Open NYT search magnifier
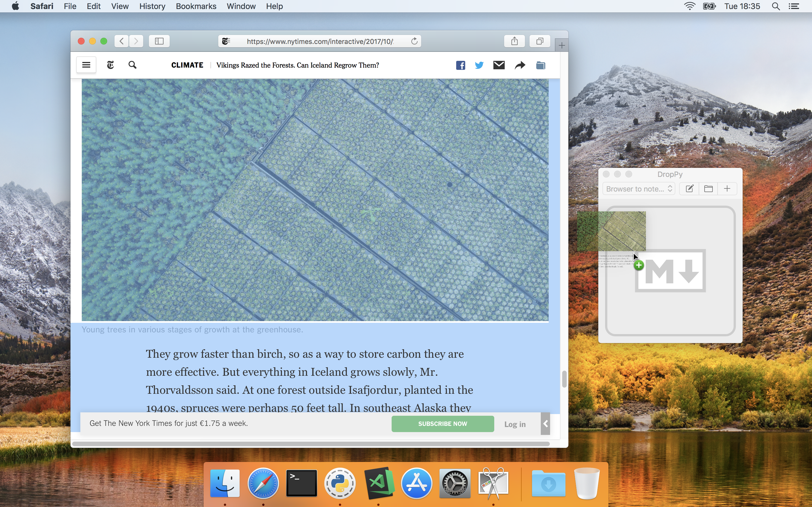 pyautogui.click(x=133, y=65)
